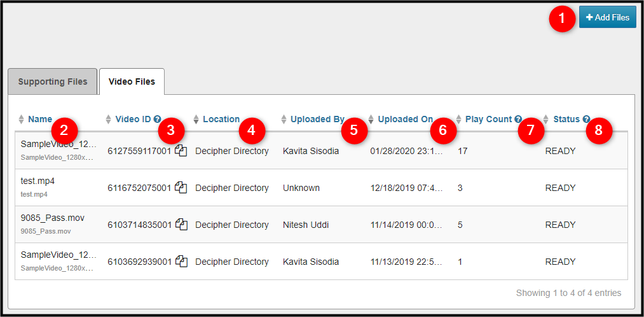Click the 11/13/2019 upload date cell
This screenshot has width=644, height=317.
click(407, 262)
